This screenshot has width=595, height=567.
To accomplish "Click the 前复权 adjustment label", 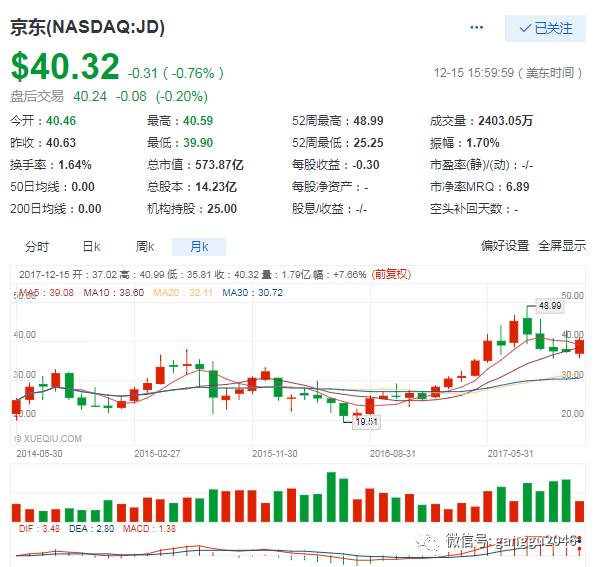I will [391, 274].
